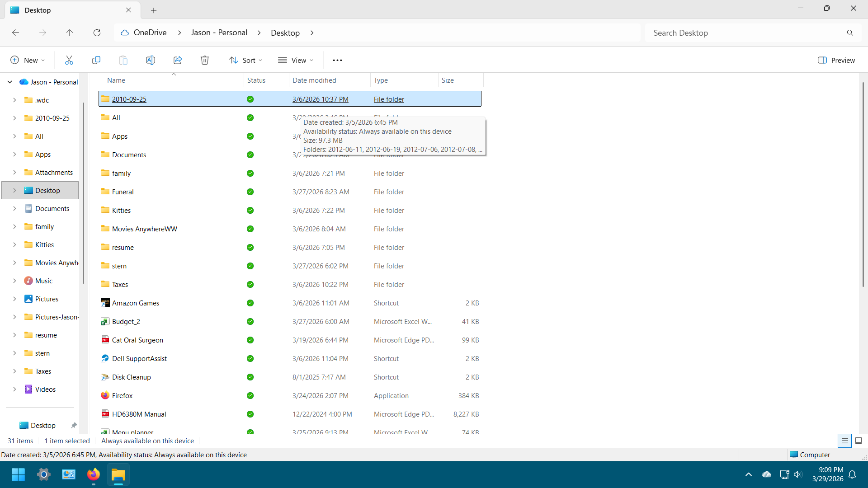Open the View dropdown
The width and height of the screenshot is (868, 488).
pos(296,60)
